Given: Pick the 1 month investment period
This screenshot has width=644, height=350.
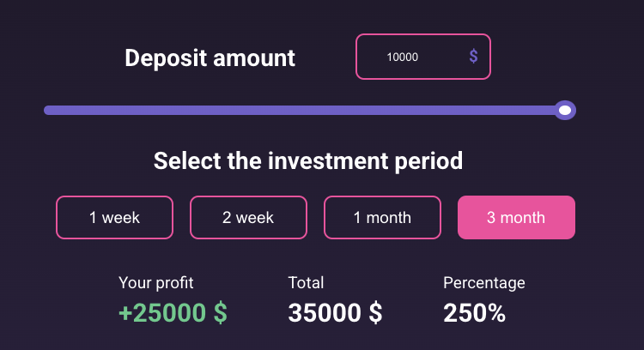Looking at the screenshot, I should click(x=382, y=218).
